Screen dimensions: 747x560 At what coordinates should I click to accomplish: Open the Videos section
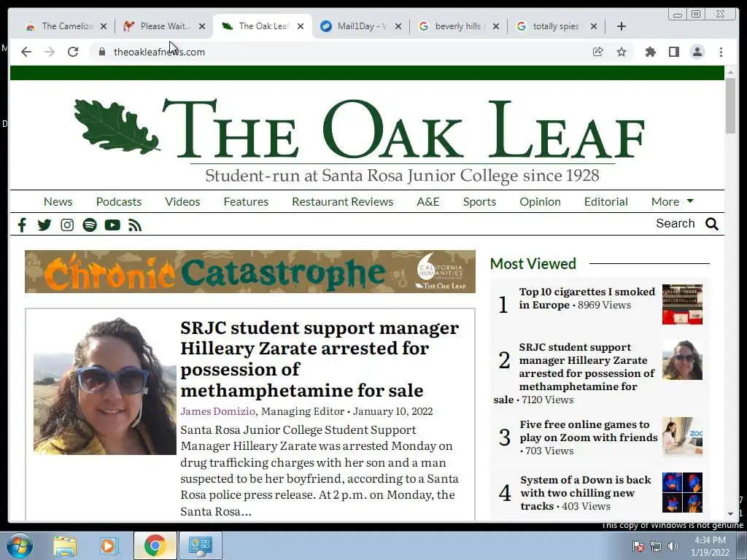click(182, 201)
